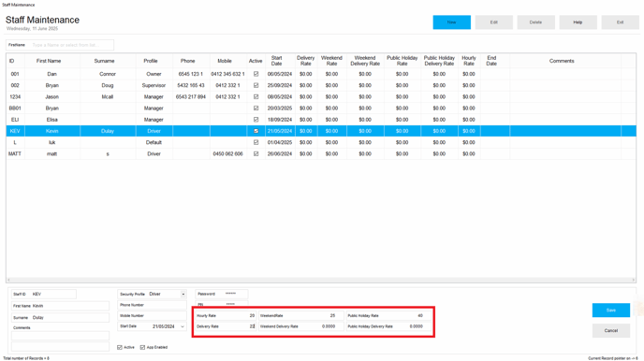Select the Kevin Dulay row
The width and height of the screenshot is (644, 361).
321,131
